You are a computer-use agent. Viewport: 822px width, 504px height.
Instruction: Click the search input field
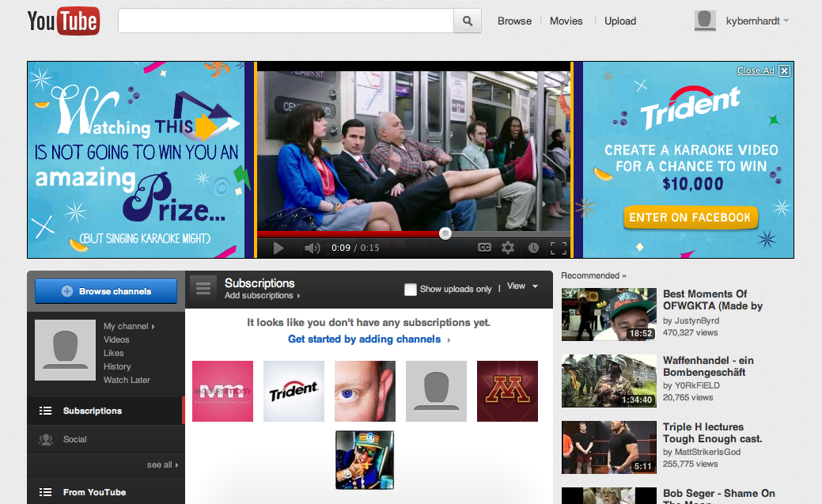pos(286,21)
